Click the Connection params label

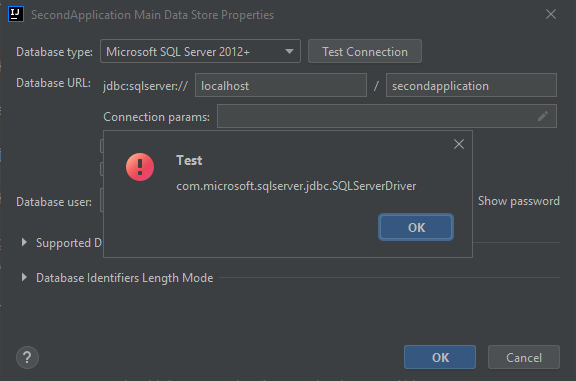coord(156,117)
